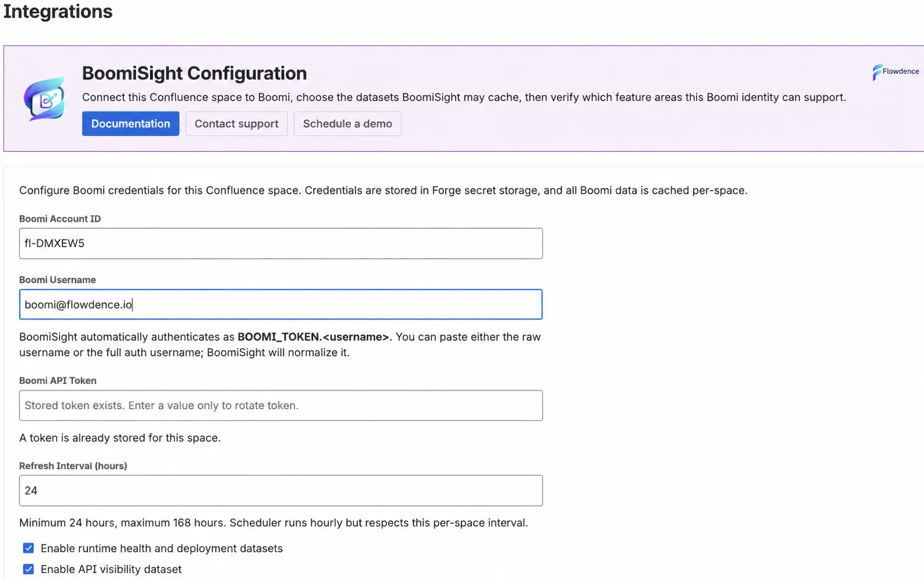
Task: Click the Contact support button
Action: 236,124
